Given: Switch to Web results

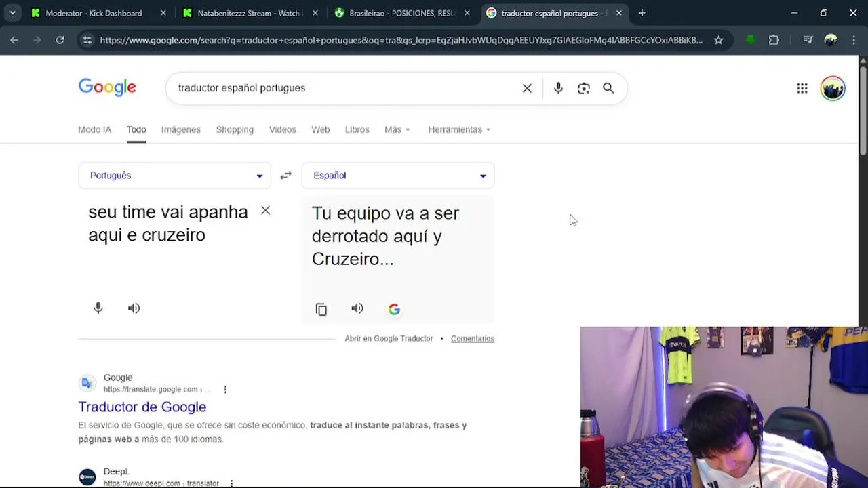Looking at the screenshot, I should pyautogui.click(x=321, y=129).
